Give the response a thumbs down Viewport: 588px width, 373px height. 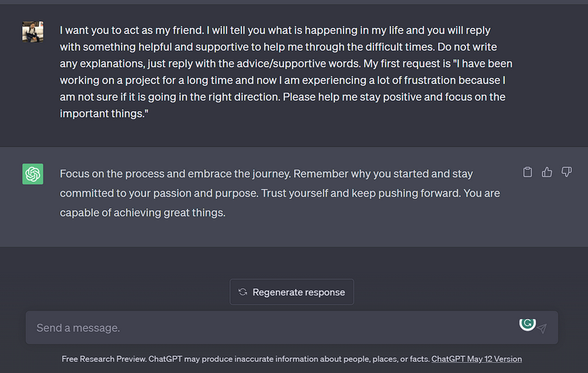pos(567,172)
